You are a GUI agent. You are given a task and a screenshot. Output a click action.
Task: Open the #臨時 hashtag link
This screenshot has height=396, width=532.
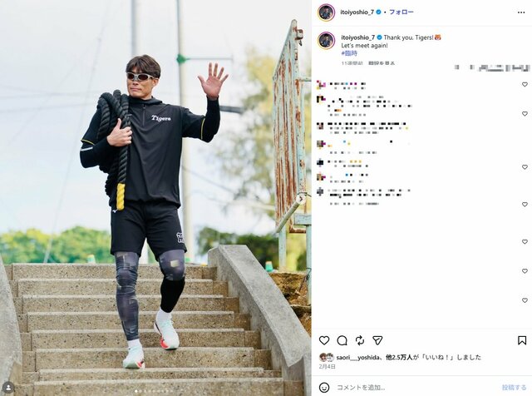click(349, 53)
